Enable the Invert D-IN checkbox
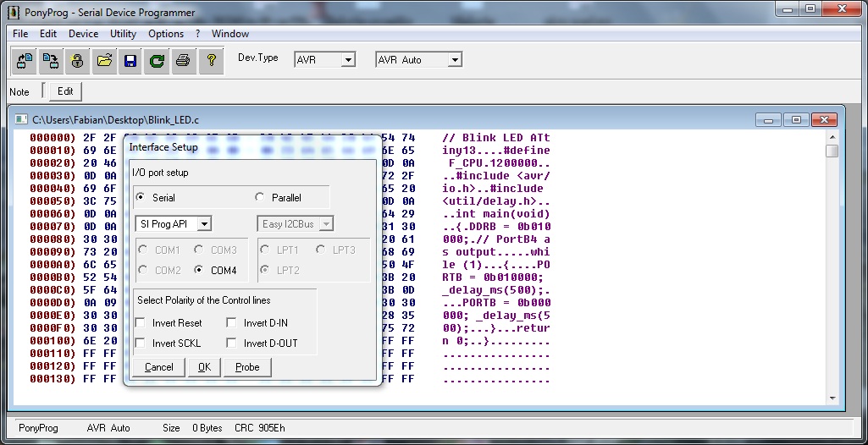The image size is (868, 445). (x=232, y=323)
